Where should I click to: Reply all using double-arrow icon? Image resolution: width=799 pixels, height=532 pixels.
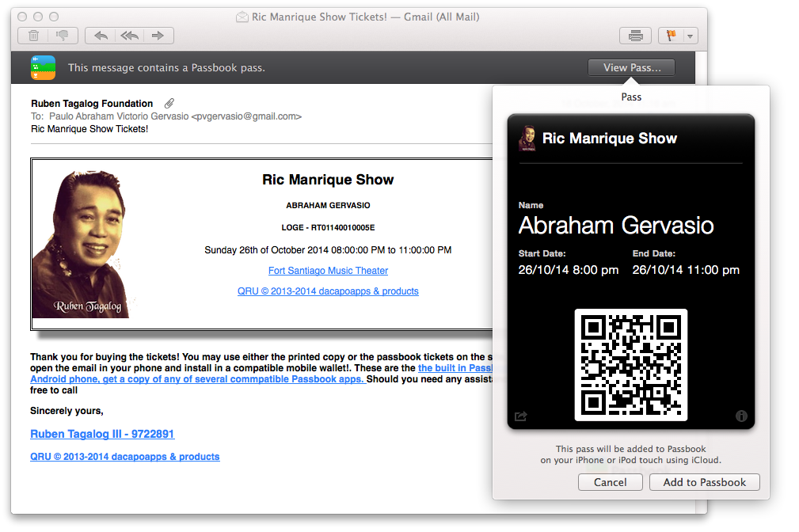[x=130, y=36]
